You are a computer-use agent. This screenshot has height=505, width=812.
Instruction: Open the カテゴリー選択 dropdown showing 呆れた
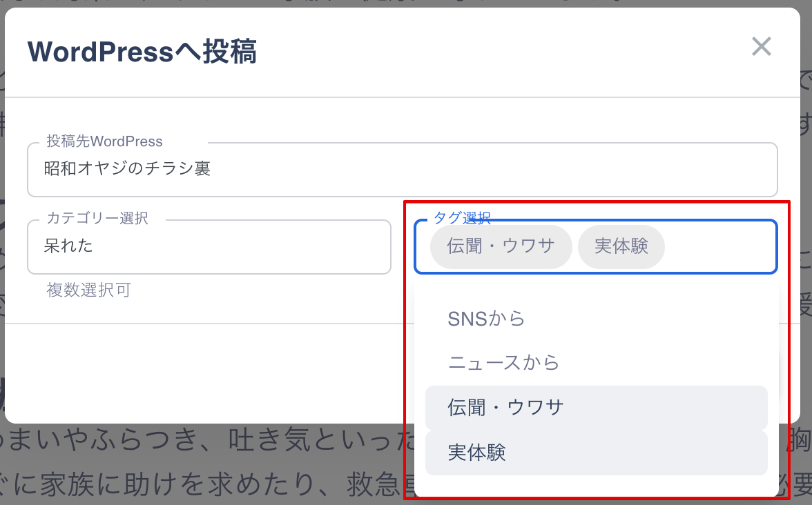click(x=209, y=247)
